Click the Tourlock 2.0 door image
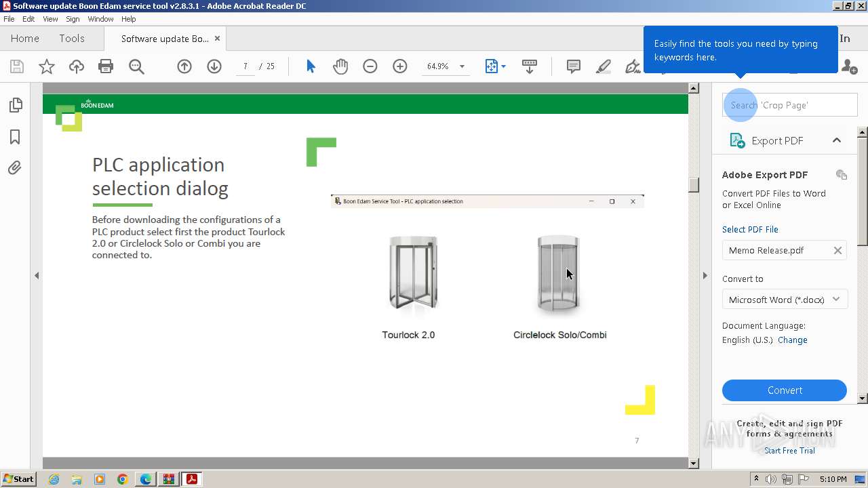 (x=413, y=274)
